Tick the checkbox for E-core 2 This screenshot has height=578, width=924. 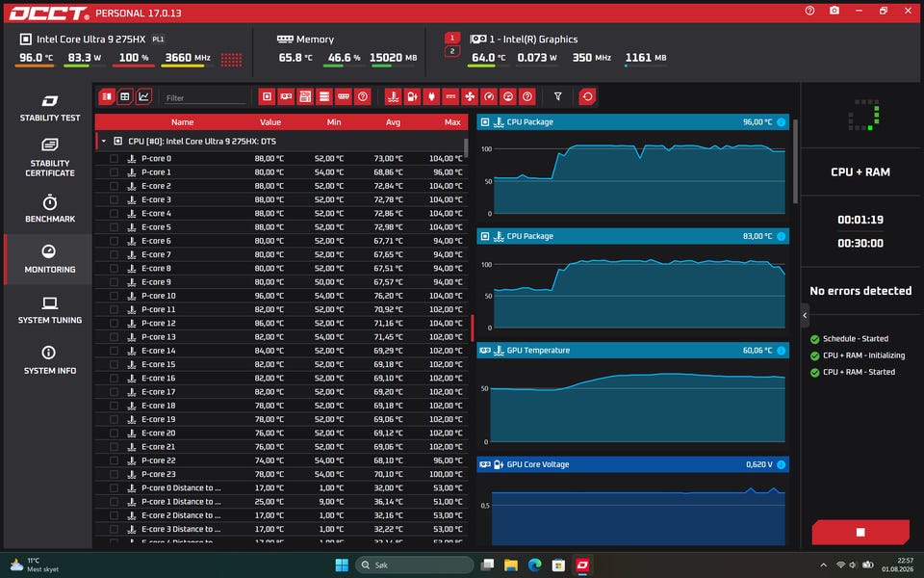point(115,186)
